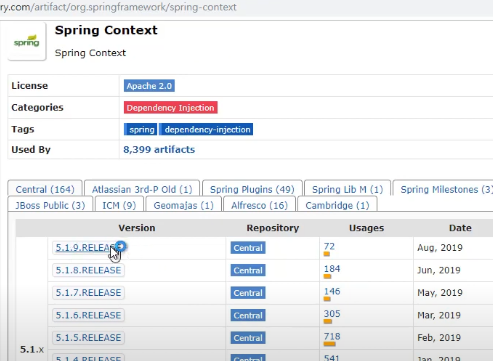The height and width of the screenshot is (361, 493).
Task: Open version 5.1.5.RELEASE
Action: click(x=88, y=337)
